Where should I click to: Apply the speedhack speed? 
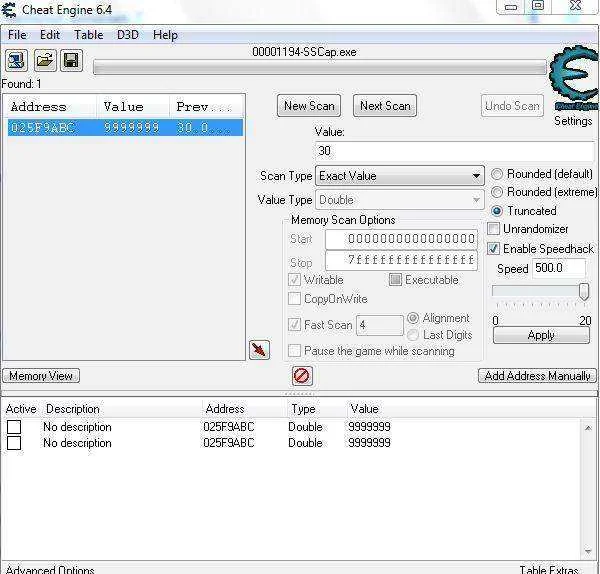(x=541, y=336)
